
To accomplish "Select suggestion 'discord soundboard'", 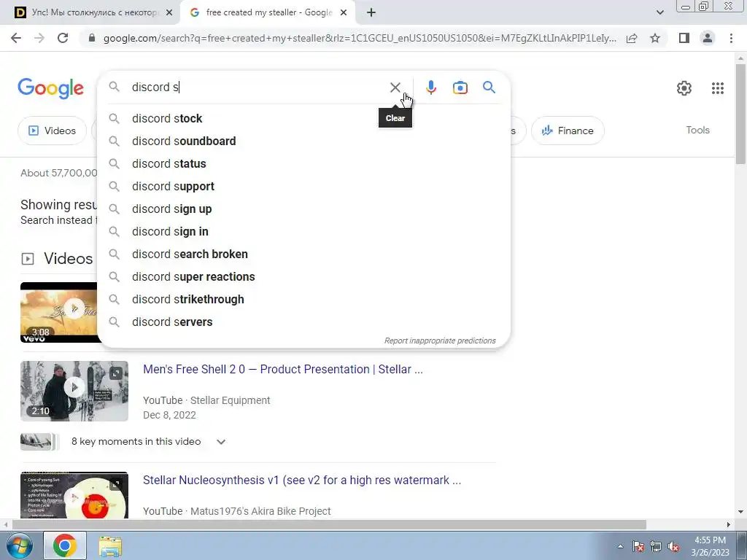I will point(303,141).
